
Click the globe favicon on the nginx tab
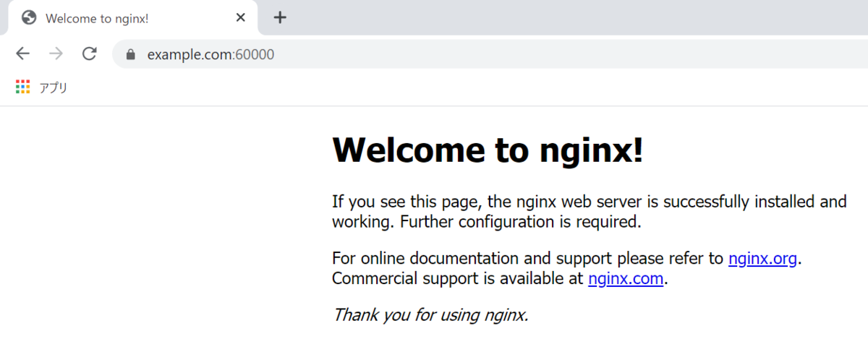29,18
